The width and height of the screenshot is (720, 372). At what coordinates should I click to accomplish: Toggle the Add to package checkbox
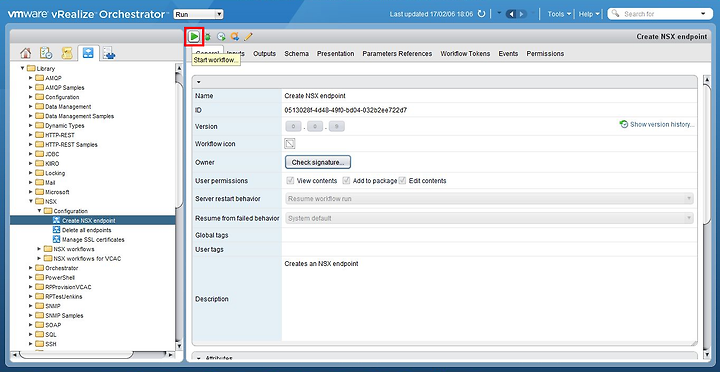click(x=346, y=180)
